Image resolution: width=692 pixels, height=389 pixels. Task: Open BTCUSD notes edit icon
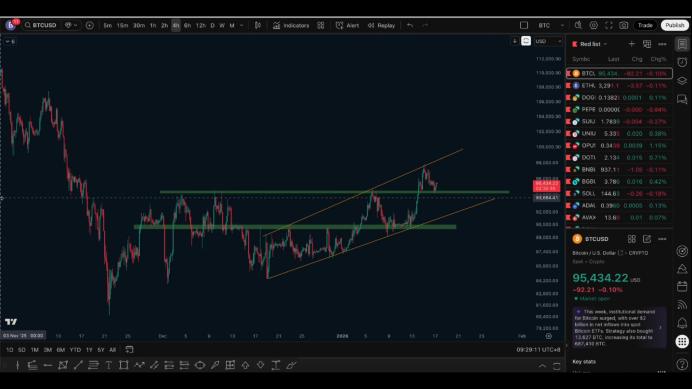[647, 239]
